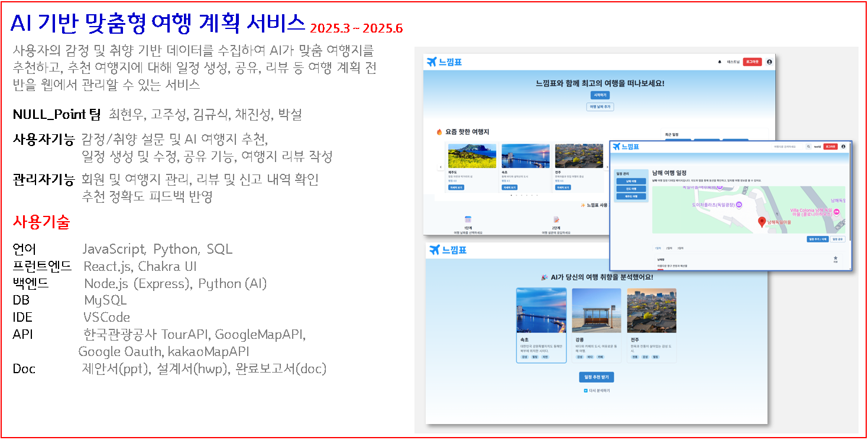Select 남해 여행 in the 일정 관리 sidebar

(631, 182)
